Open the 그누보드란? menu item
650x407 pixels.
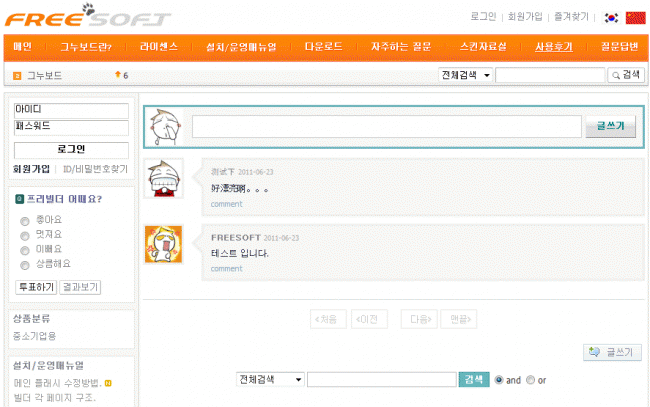pos(86,46)
